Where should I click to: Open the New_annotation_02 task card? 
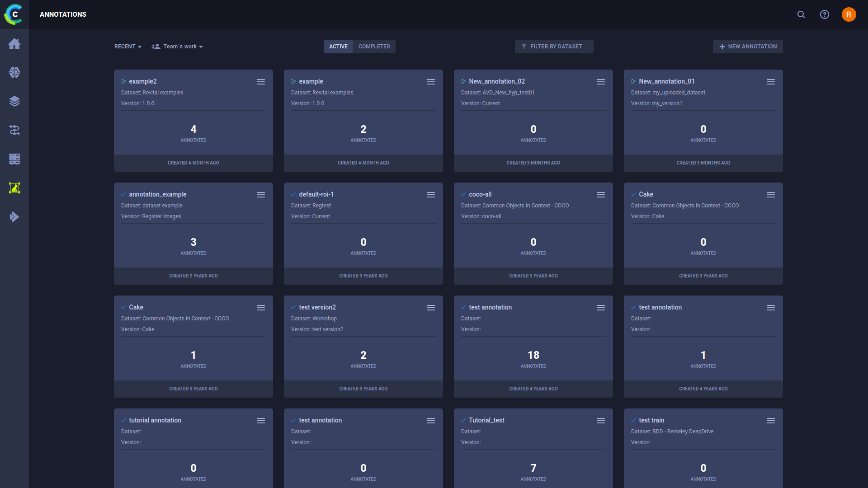(x=533, y=131)
